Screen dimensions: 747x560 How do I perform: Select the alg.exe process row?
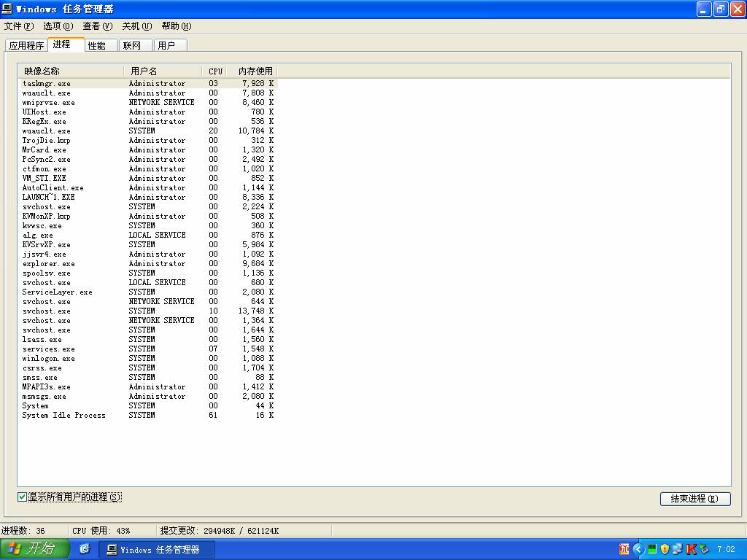click(x=148, y=236)
